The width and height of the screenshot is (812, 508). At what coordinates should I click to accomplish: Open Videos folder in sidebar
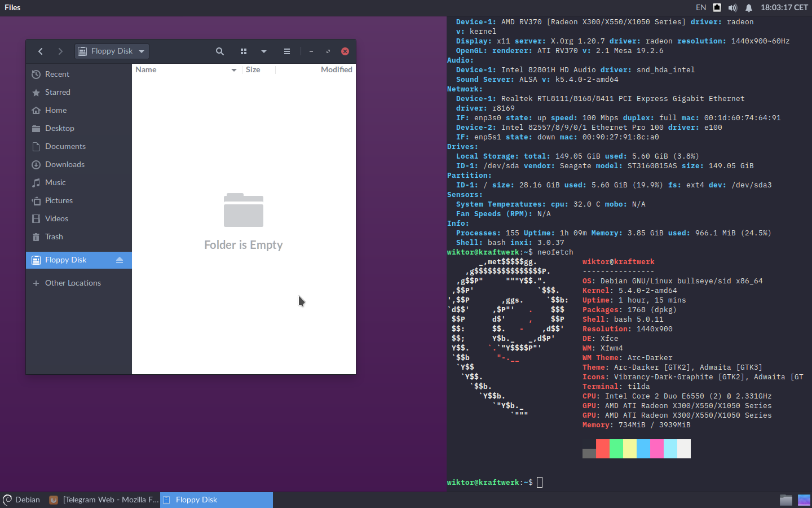click(78, 218)
